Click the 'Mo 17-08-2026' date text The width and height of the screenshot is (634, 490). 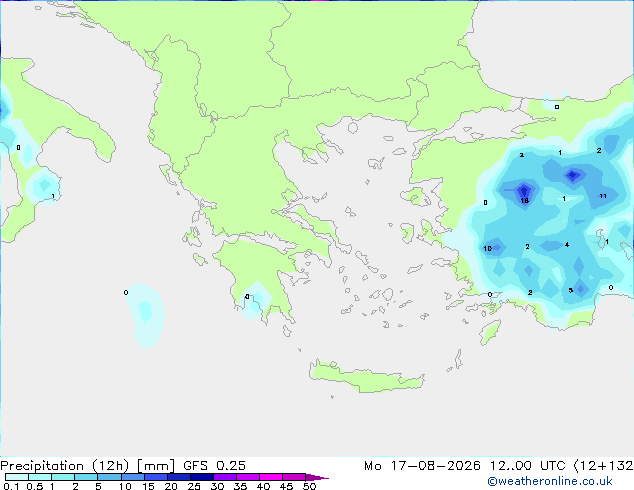click(x=422, y=466)
